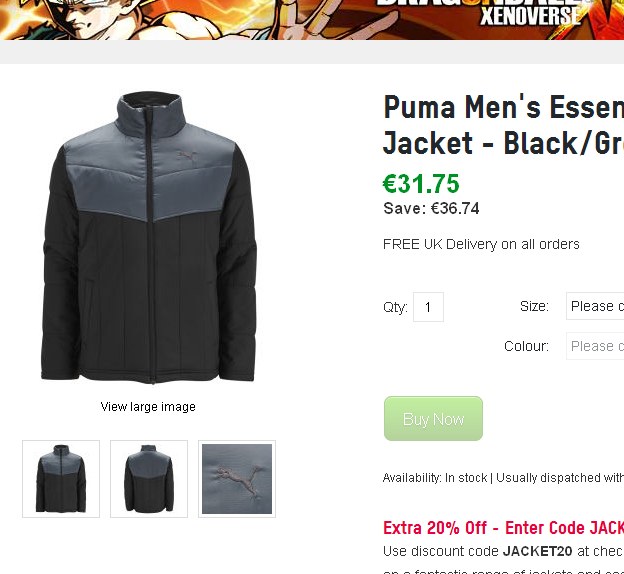Select the Puma logo close-up thumbnail
This screenshot has height=574, width=624.
(x=237, y=479)
